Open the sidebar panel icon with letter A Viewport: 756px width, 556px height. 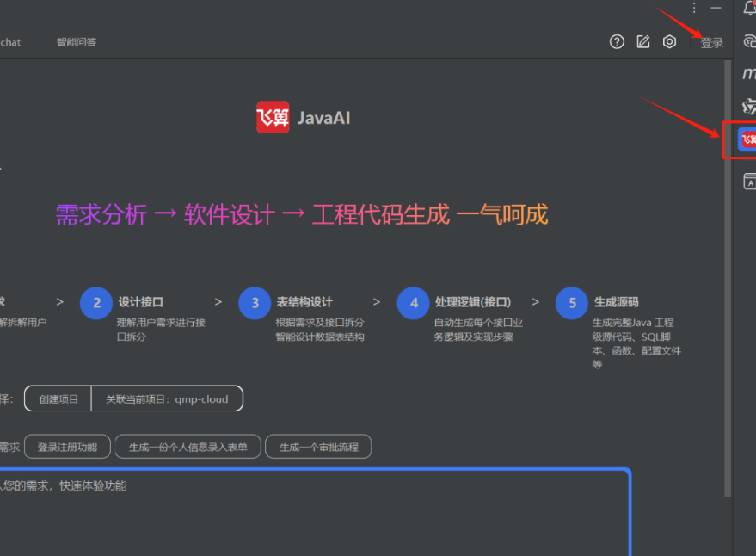[x=750, y=182]
